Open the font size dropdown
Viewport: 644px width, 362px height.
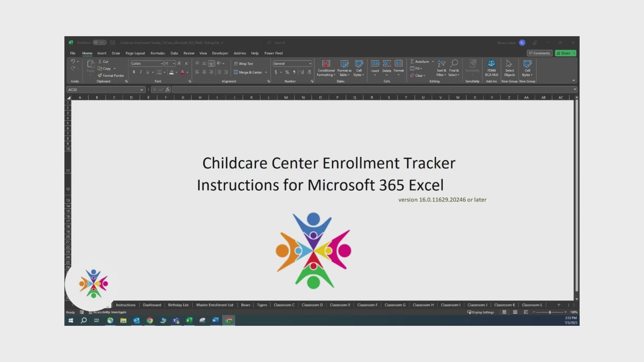[x=174, y=63]
